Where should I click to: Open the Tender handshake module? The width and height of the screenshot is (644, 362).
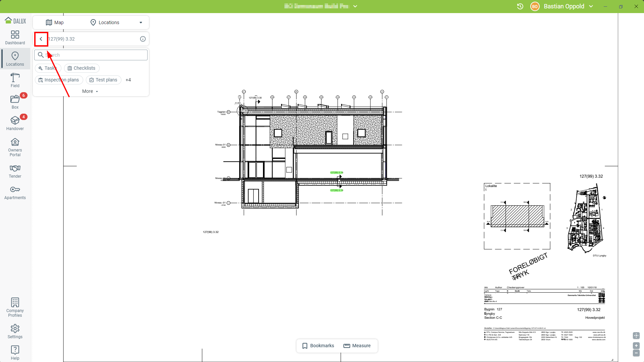(15, 171)
